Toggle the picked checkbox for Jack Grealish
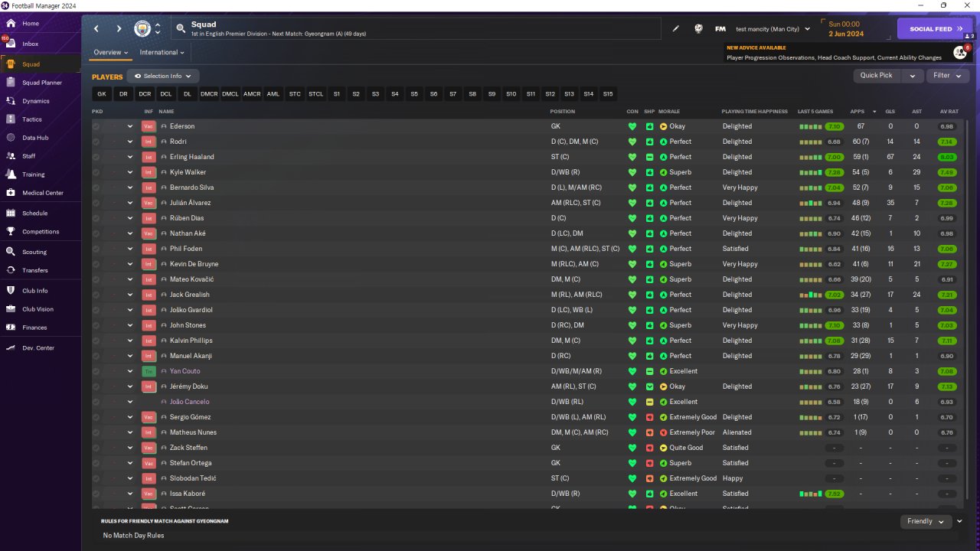The height and width of the screenshot is (551, 980). [x=96, y=295]
